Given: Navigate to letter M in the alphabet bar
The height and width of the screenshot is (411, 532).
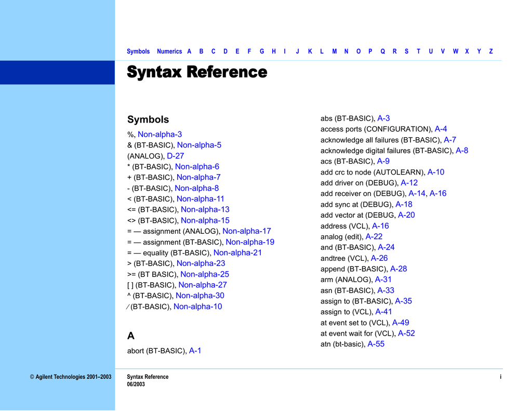Looking at the screenshot, I should pos(334,51).
